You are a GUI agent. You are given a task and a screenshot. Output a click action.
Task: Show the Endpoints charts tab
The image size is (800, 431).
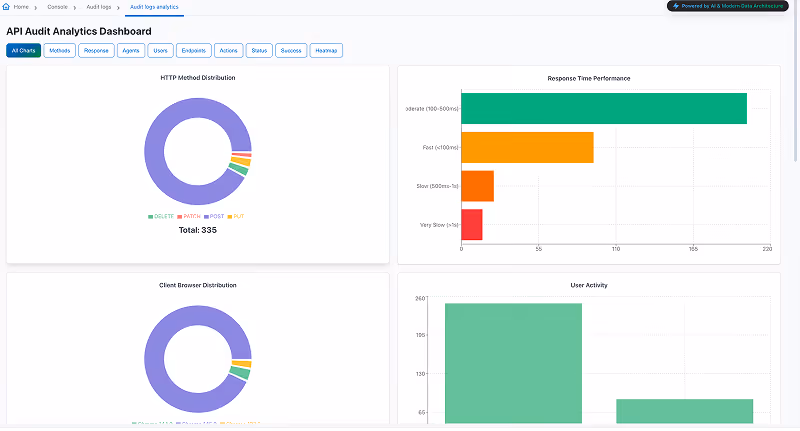pyautogui.click(x=193, y=50)
